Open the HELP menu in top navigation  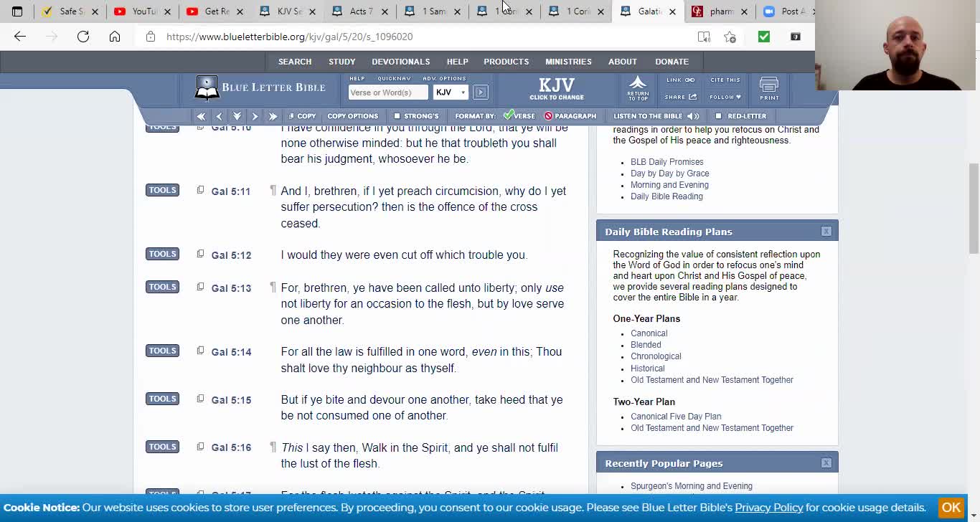457,62
